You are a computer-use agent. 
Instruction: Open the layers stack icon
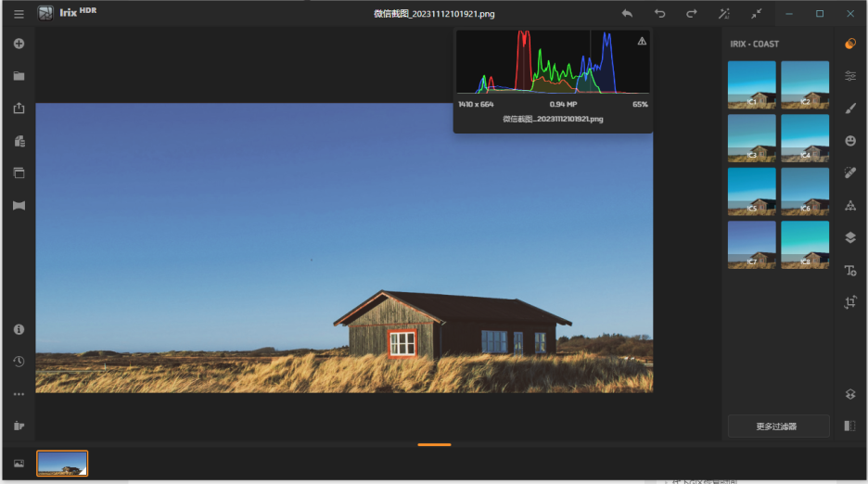pyautogui.click(x=850, y=237)
